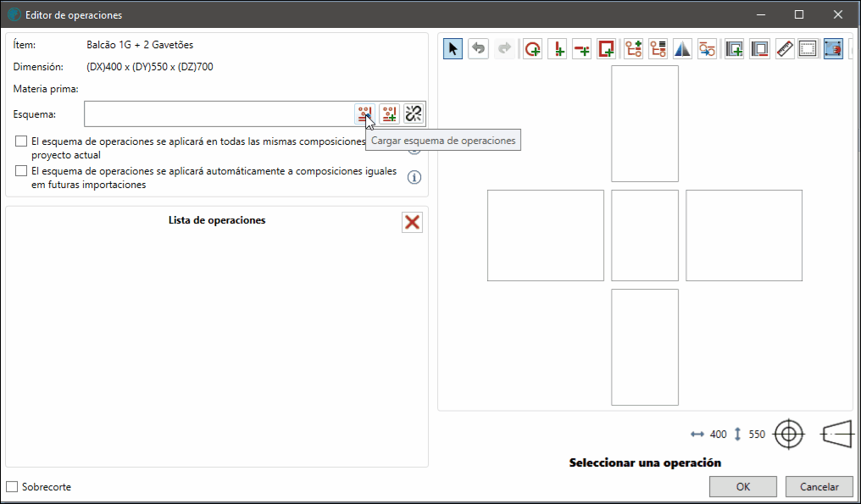Add a circular hole operation
This screenshot has height=504, width=861.
(x=533, y=49)
